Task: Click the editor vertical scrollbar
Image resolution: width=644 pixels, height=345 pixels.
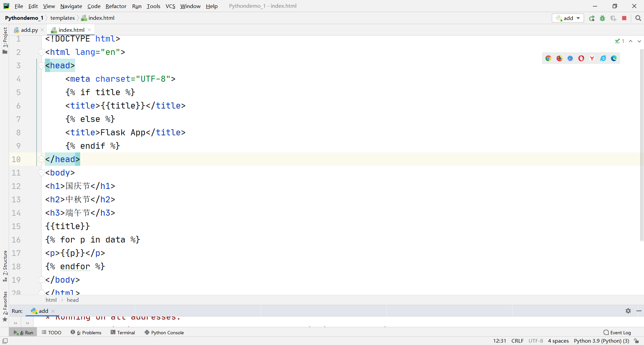Action: pos(642,144)
